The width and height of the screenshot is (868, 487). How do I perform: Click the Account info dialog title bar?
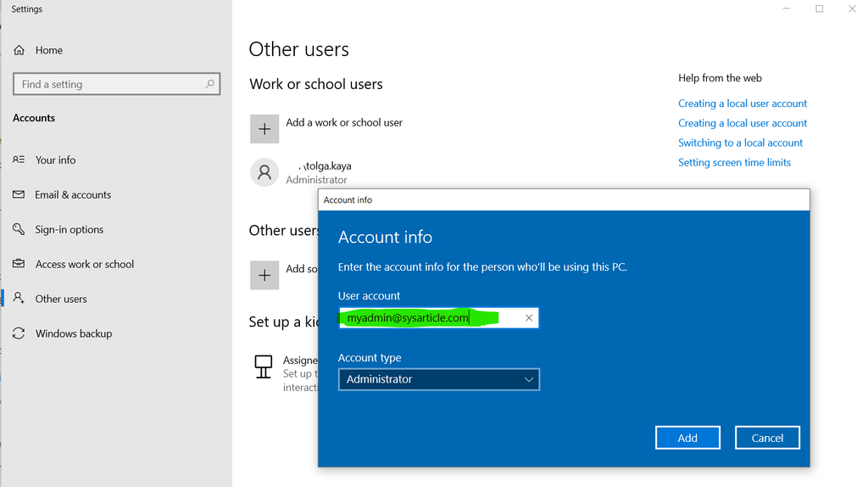point(564,199)
